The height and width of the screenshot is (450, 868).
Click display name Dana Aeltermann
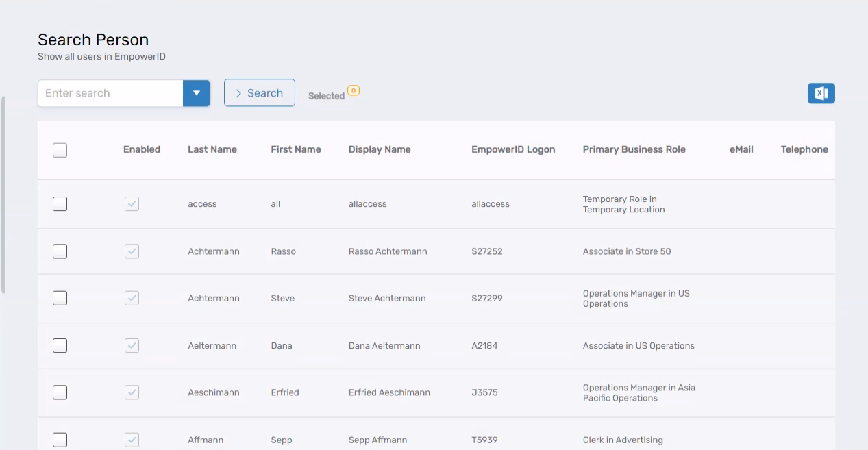coord(384,346)
